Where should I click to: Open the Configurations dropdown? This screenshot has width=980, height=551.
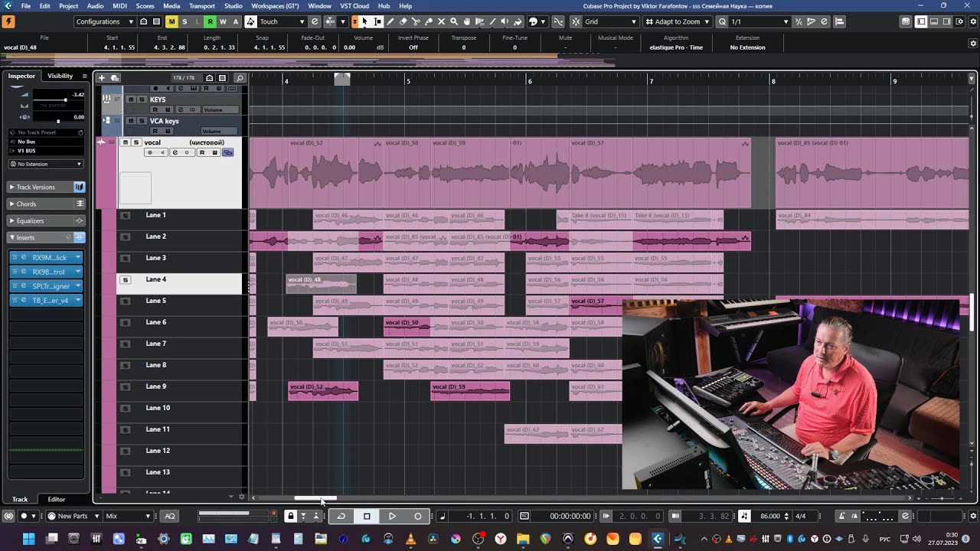104,21
